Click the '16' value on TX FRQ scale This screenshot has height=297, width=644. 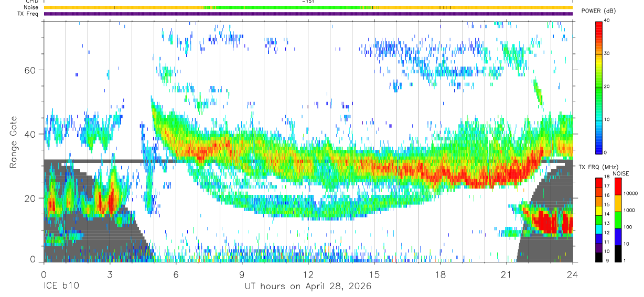[x=607, y=195]
